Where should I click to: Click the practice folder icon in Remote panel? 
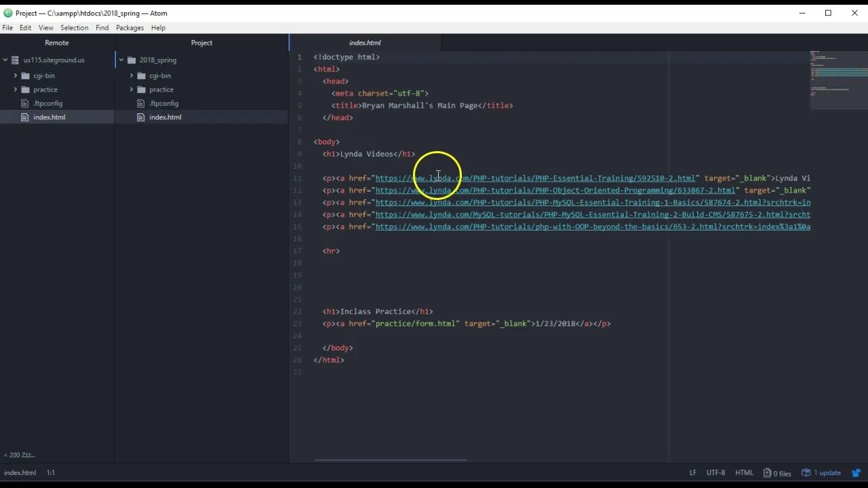[26, 89]
